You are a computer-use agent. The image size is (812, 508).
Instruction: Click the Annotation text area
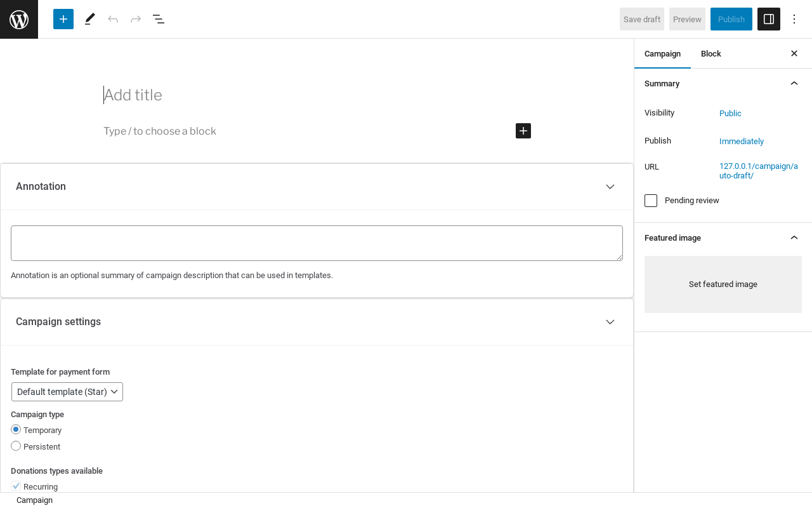[317, 243]
